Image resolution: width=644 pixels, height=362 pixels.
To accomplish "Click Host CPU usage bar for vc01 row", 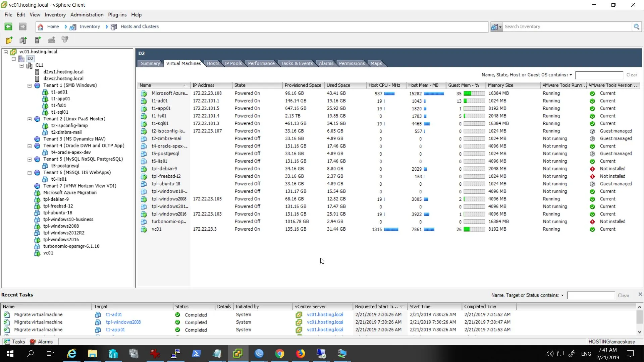I will [x=391, y=230].
